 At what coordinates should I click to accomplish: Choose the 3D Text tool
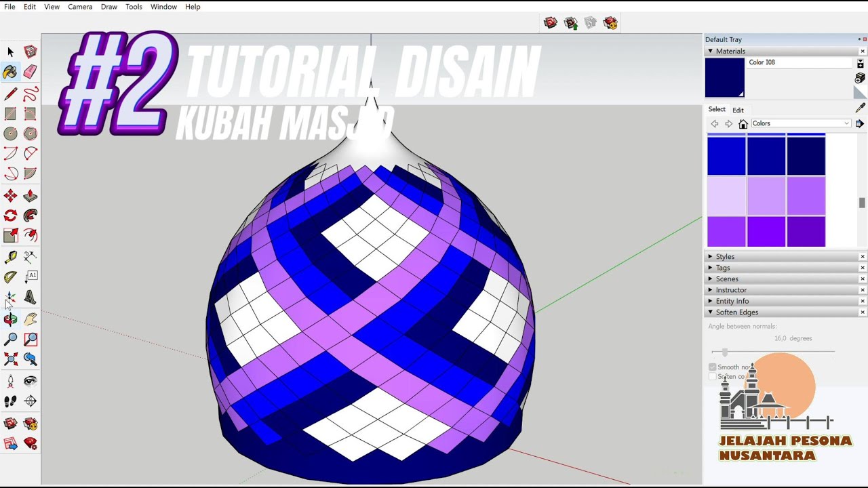pos(30,298)
